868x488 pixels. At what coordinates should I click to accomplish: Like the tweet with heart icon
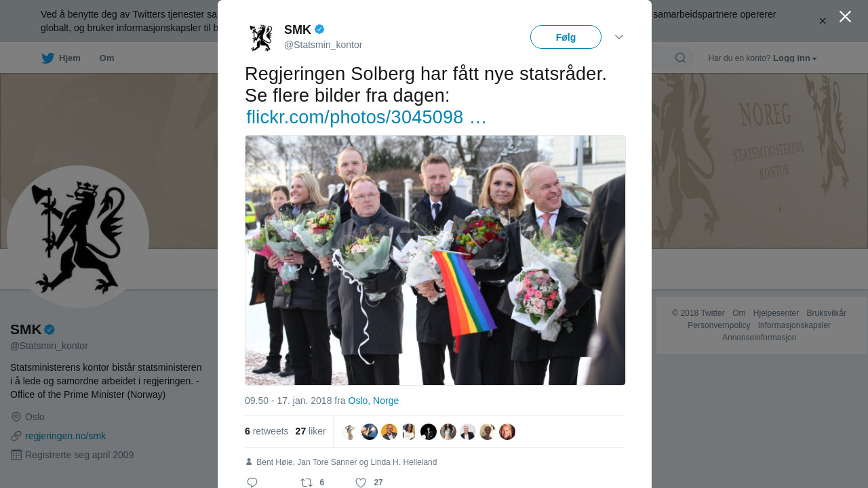pyautogui.click(x=361, y=483)
